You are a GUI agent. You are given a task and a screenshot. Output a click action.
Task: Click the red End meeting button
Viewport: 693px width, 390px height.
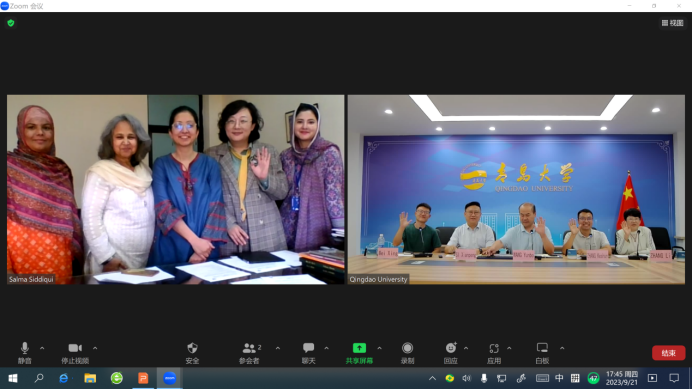(668, 353)
